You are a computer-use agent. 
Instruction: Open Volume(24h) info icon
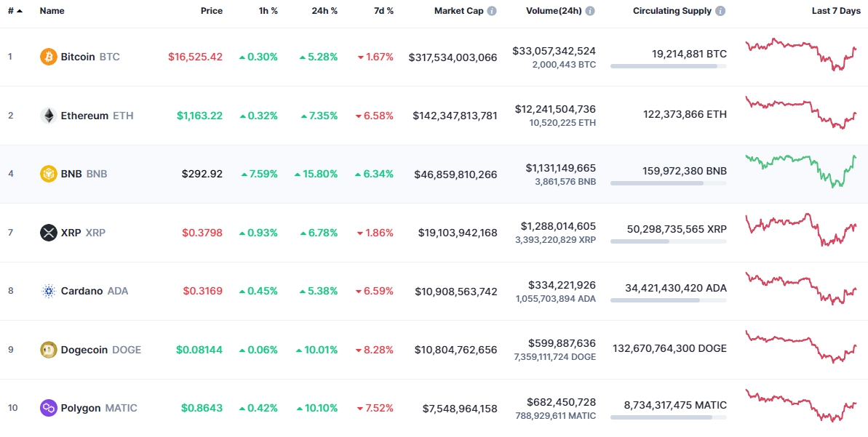coord(590,11)
